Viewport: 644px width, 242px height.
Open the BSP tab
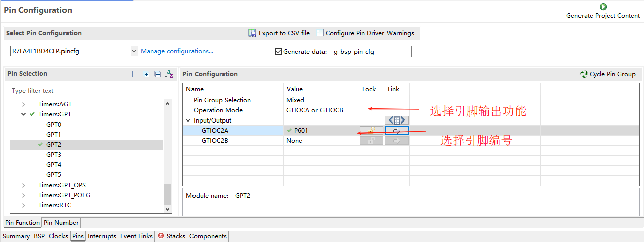39,236
